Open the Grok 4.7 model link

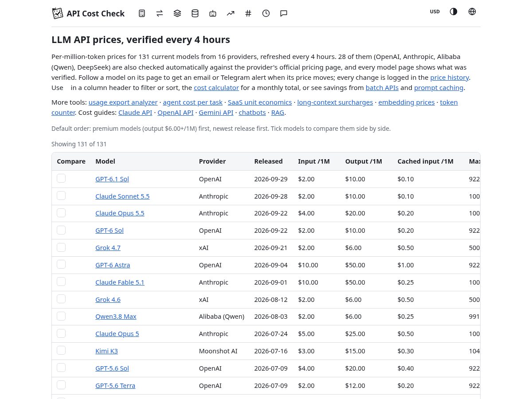point(108,248)
